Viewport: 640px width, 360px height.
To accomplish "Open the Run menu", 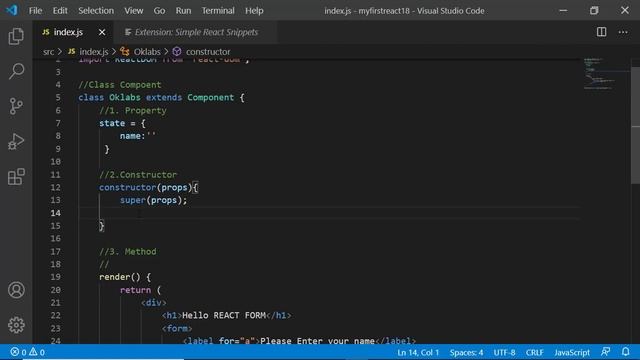I will click(183, 11).
